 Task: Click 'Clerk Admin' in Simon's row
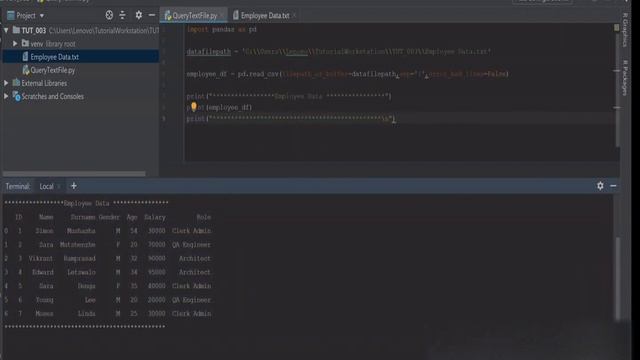click(x=191, y=231)
